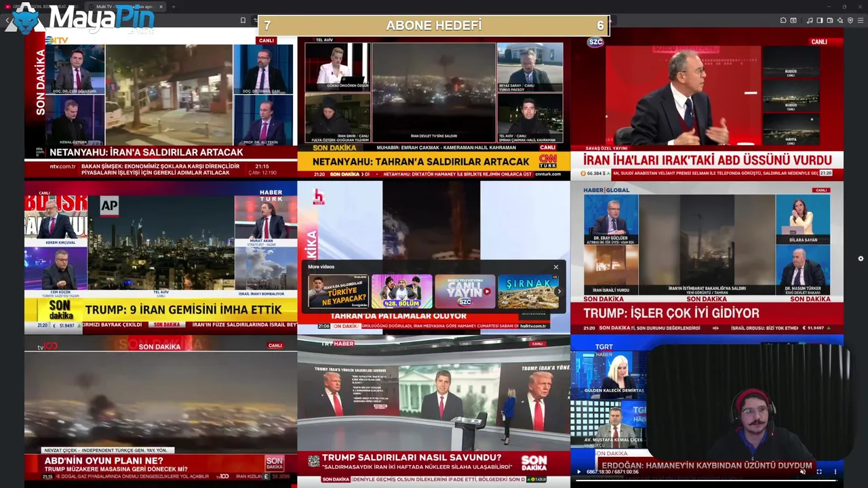The height and width of the screenshot is (488, 868).
Task: Click the SZC logo badge
Action: point(595,42)
